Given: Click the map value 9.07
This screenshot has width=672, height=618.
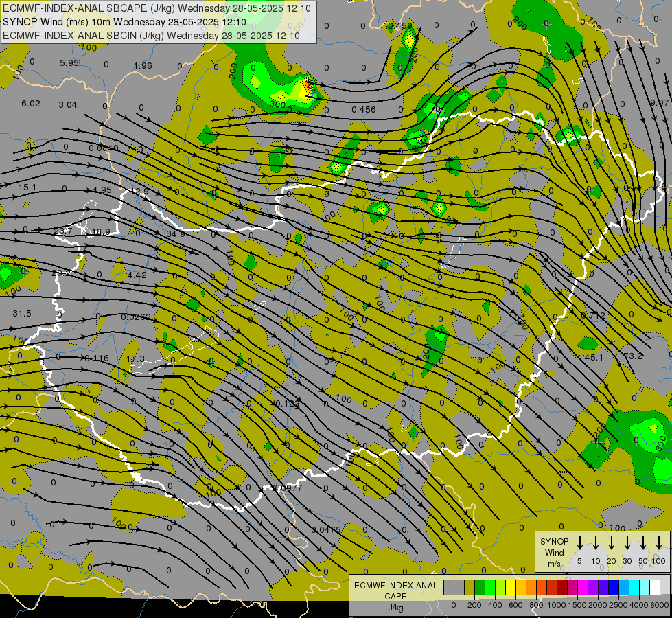Looking at the screenshot, I should [659, 102].
